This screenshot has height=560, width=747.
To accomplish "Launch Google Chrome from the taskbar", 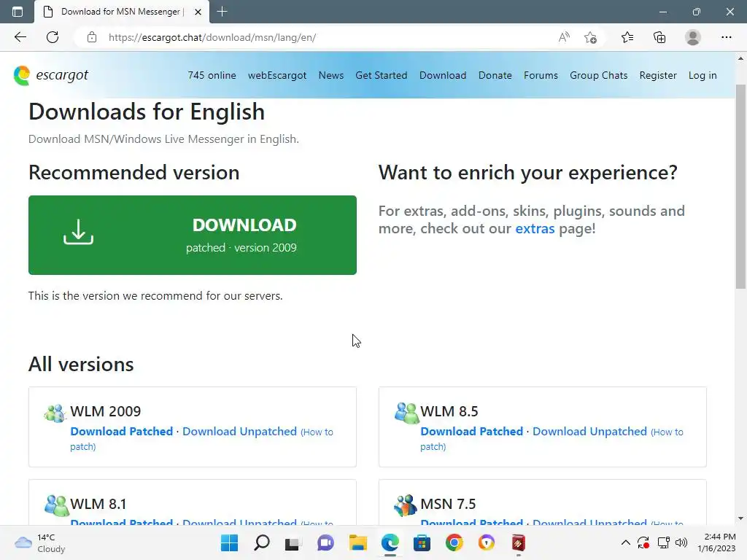I will tap(454, 542).
